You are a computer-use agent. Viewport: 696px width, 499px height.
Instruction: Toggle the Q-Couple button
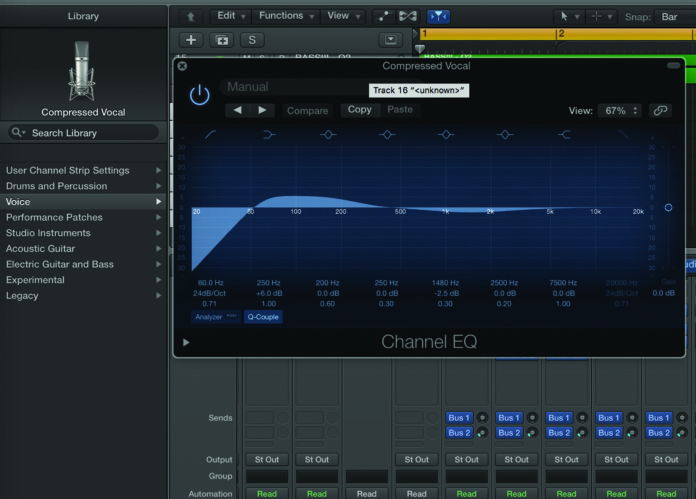click(x=263, y=317)
